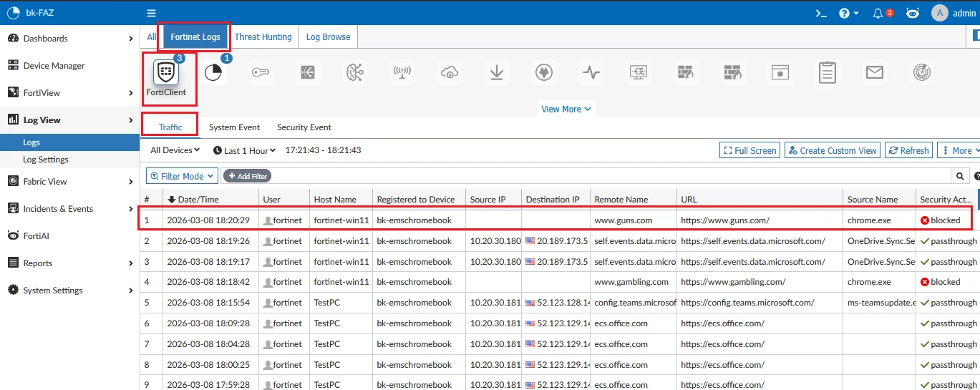Expand the Fabric View sidebar section

click(x=70, y=182)
